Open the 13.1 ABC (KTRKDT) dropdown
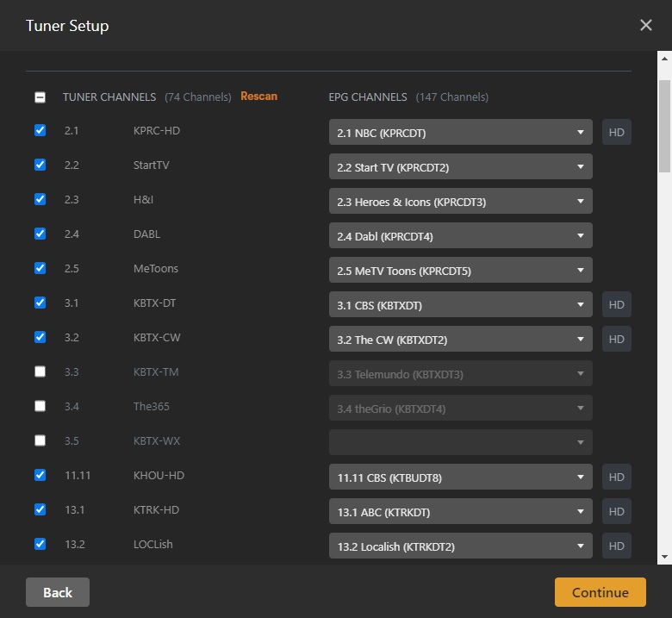This screenshot has height=618, width=672. click(460, 511)
